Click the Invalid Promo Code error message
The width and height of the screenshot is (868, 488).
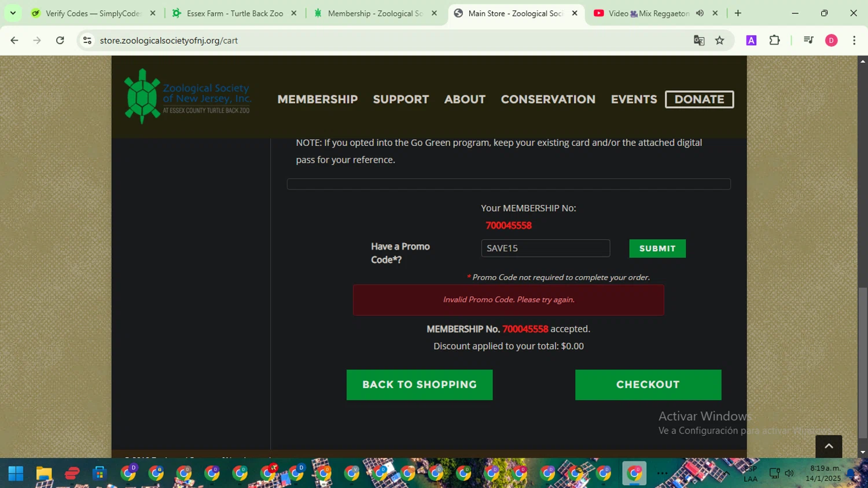[509, 300]
